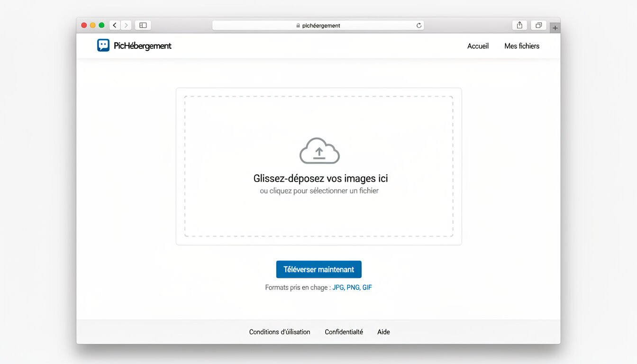Open the browser sidebar with its toolbar icon

(142, 25)
